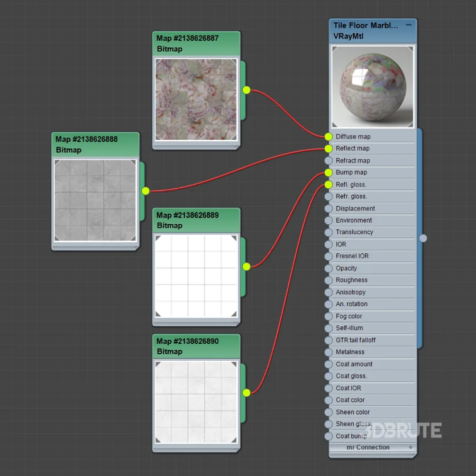
Task: Click the pink marble bitmap thumbnail
Action: pos(196,99)
